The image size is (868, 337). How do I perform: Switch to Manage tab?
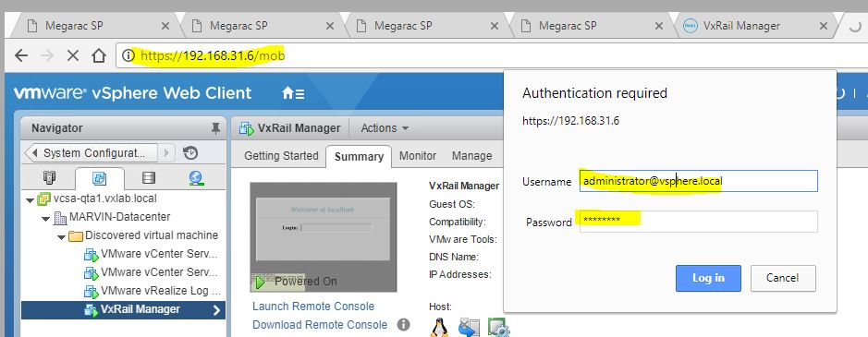coord(471,156)
